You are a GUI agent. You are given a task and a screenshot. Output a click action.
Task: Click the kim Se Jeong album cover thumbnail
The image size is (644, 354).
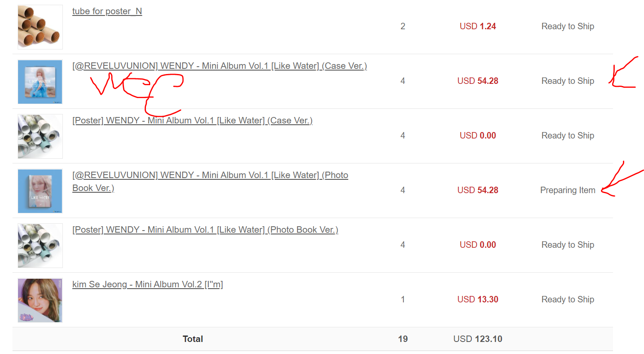pos(40,300)
